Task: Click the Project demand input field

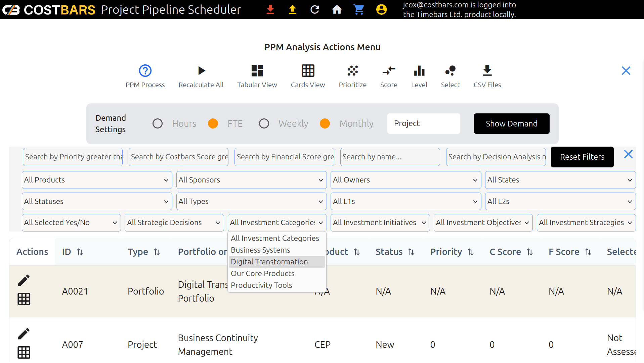Action: 424,123
